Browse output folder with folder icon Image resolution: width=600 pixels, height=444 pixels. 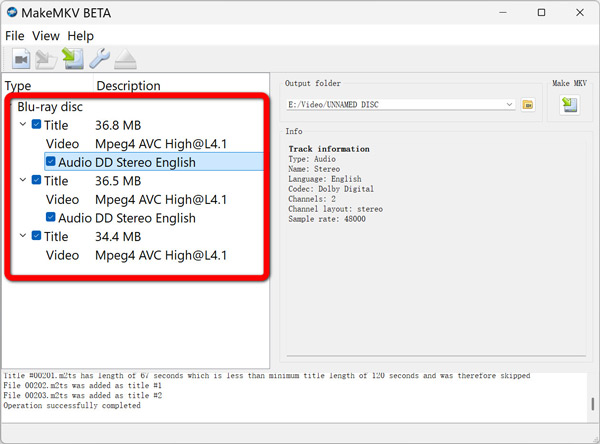[528, 104]
